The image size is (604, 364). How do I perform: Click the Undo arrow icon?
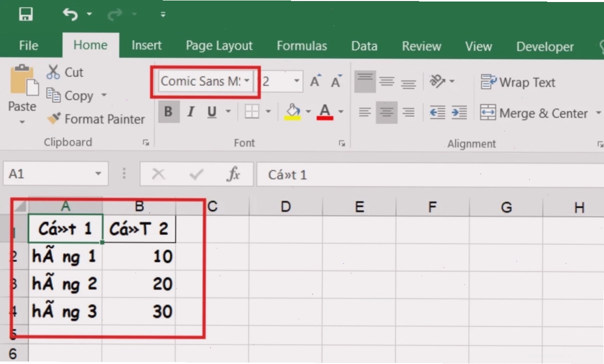pos(70,15)
